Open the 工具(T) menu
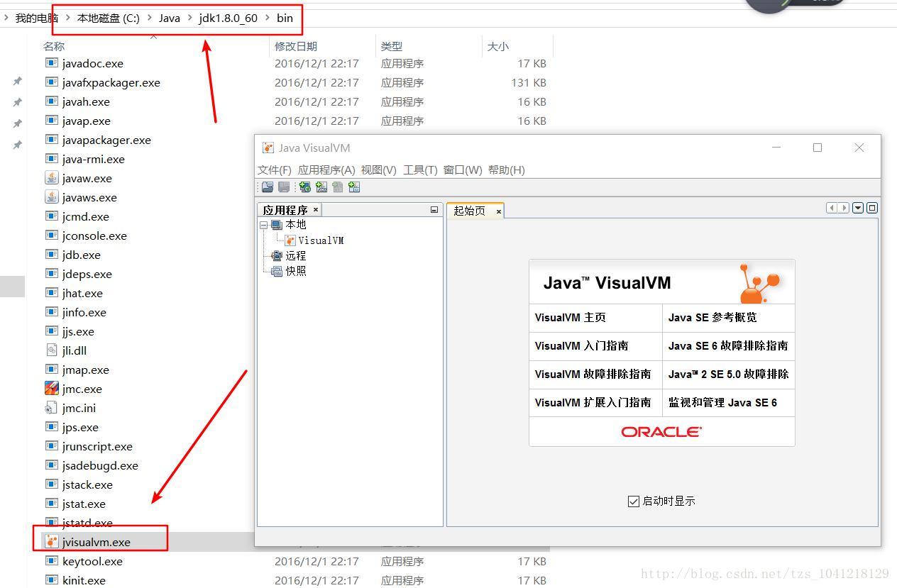The image size is (897, 588). pyautogui.click(x=420, y=170)
